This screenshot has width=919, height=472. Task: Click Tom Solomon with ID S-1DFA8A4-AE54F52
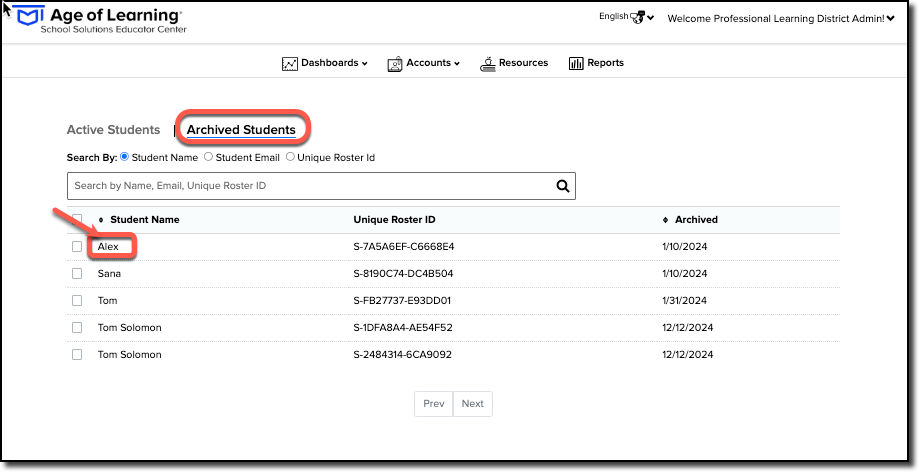[130, 327]
